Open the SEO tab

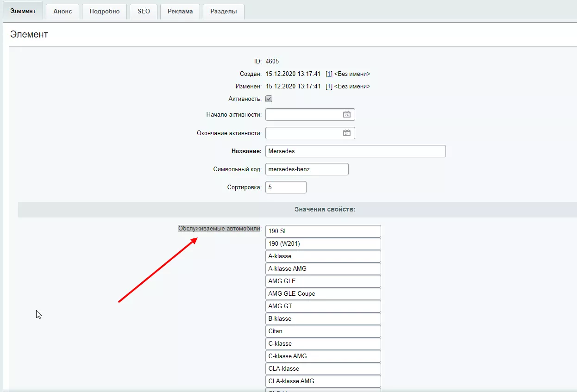pos(144,11)
